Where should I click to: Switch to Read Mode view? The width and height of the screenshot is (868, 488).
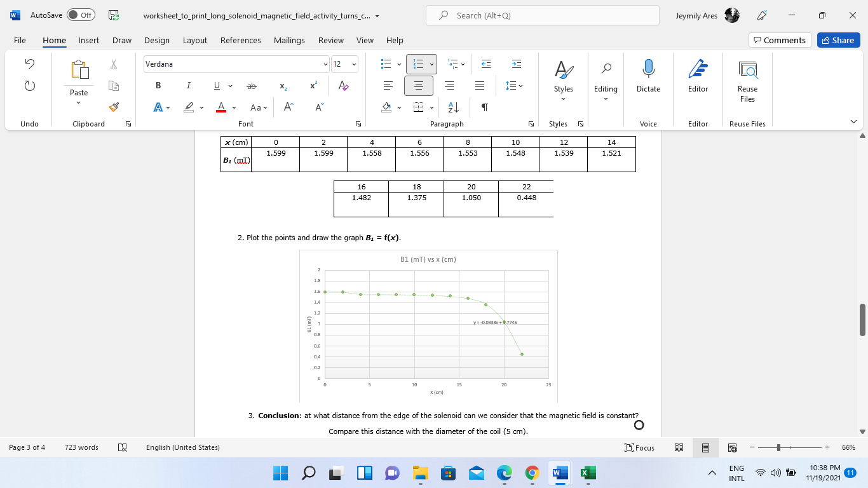679,447
